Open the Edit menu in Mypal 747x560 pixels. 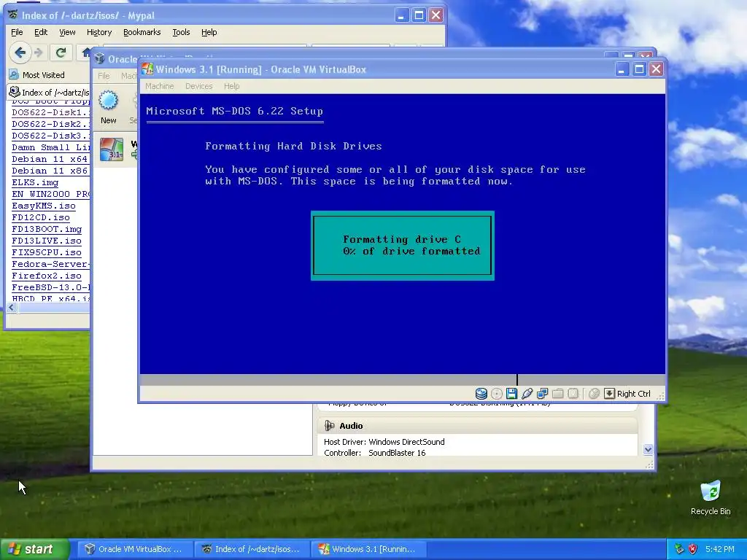[41, 32]
